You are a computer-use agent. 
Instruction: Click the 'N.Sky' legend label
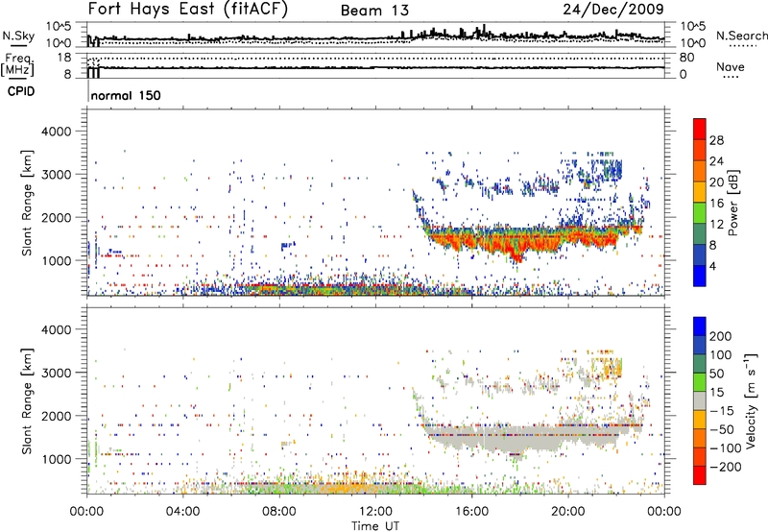click(18, 36)
